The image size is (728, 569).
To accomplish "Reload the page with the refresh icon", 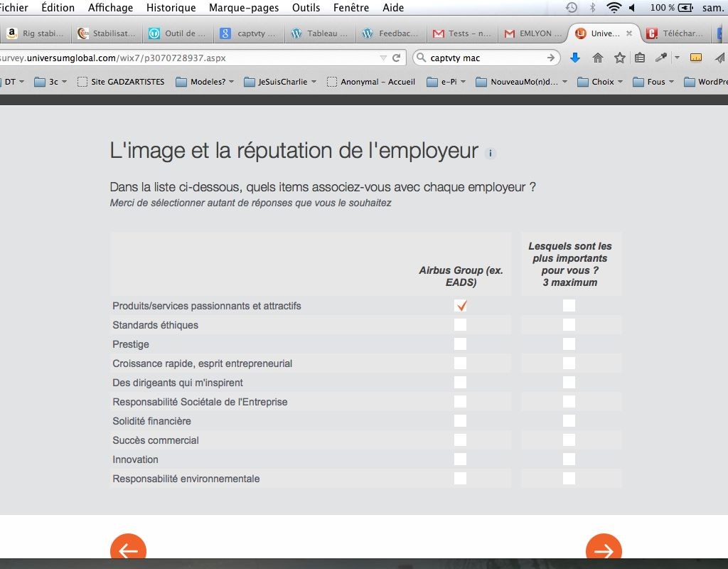I will pyautogui.click(x=396, y=58).
